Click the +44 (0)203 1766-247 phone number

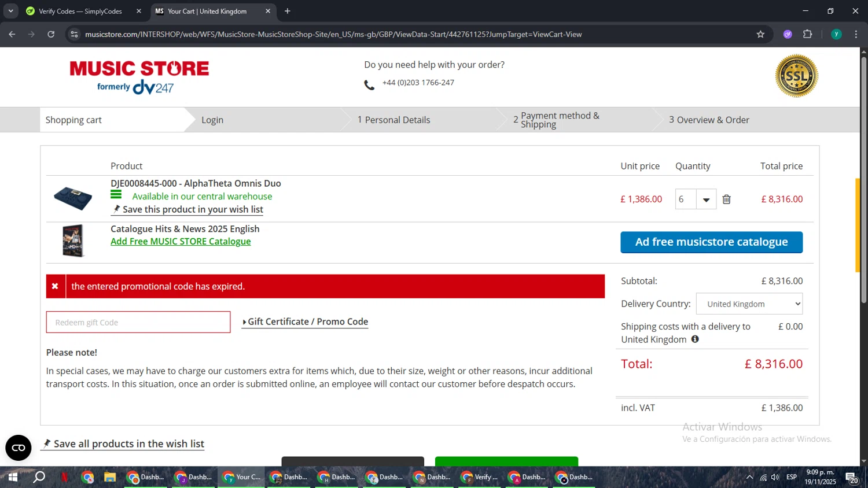[x=418, y=83]
